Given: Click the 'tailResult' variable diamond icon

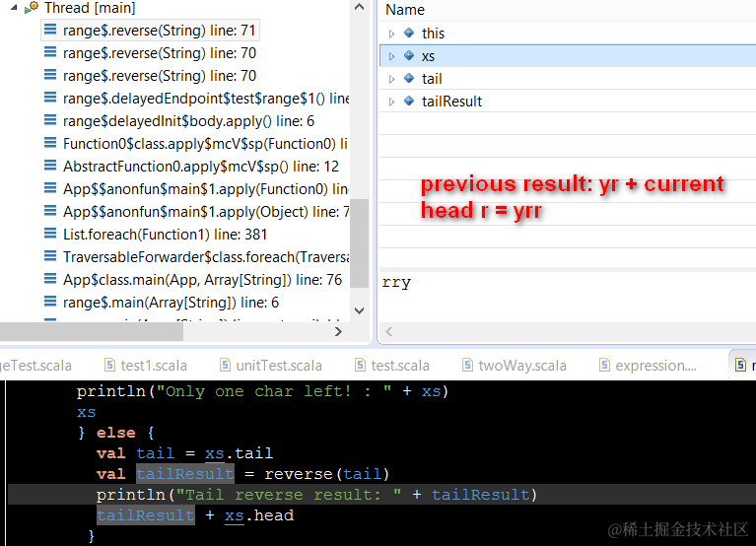Looking at the screenshot, I should [409, 101].
